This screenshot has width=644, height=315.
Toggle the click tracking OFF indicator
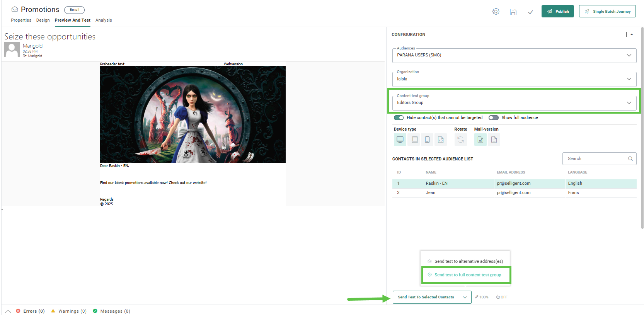(502, 297)
